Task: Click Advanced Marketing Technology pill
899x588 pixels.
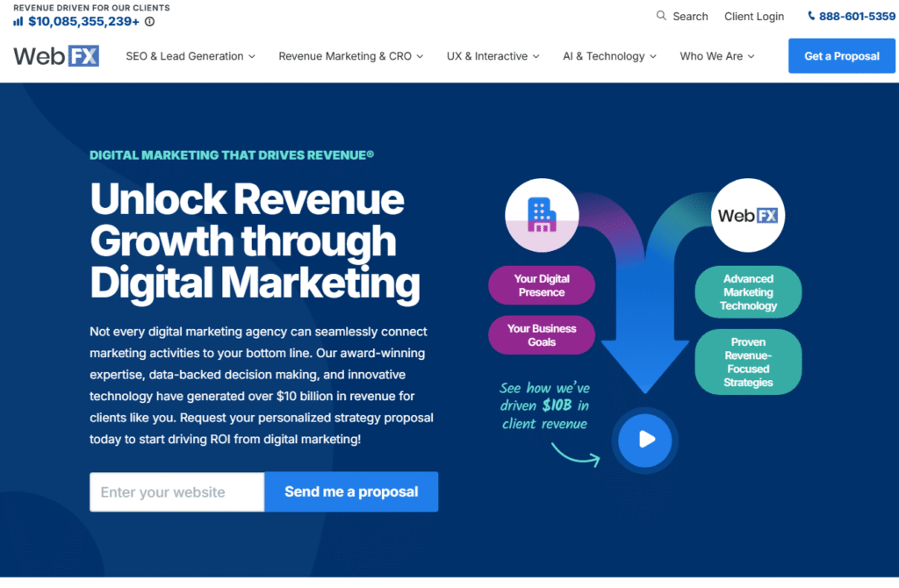Action: click(x=748, y=292)
